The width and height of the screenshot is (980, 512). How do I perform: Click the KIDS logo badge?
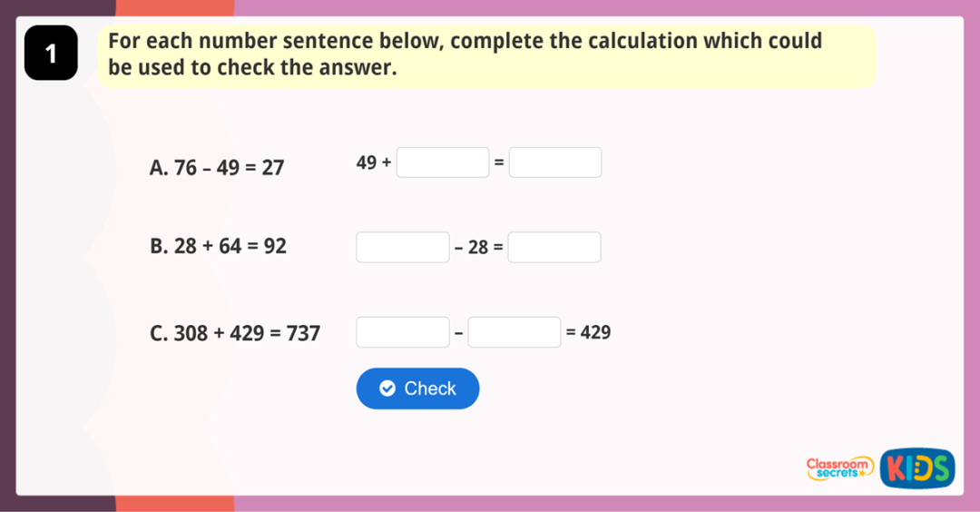tap(917, 468)
